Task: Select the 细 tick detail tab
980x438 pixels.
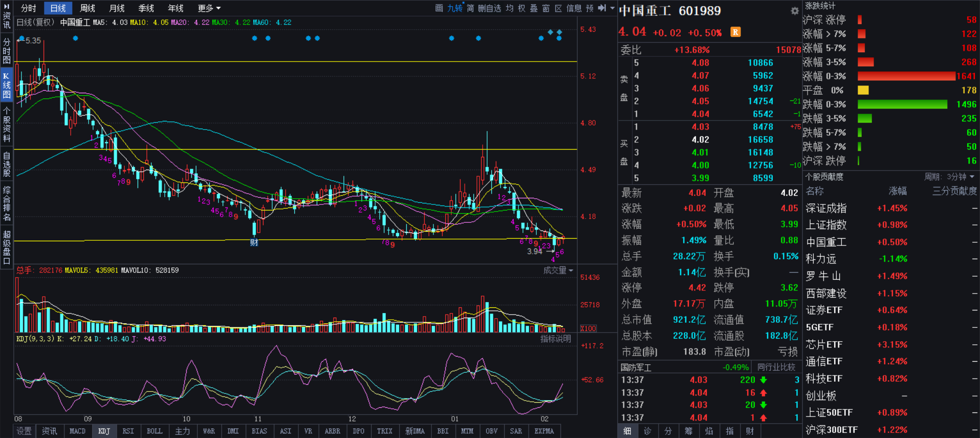Action: [627, 431]
